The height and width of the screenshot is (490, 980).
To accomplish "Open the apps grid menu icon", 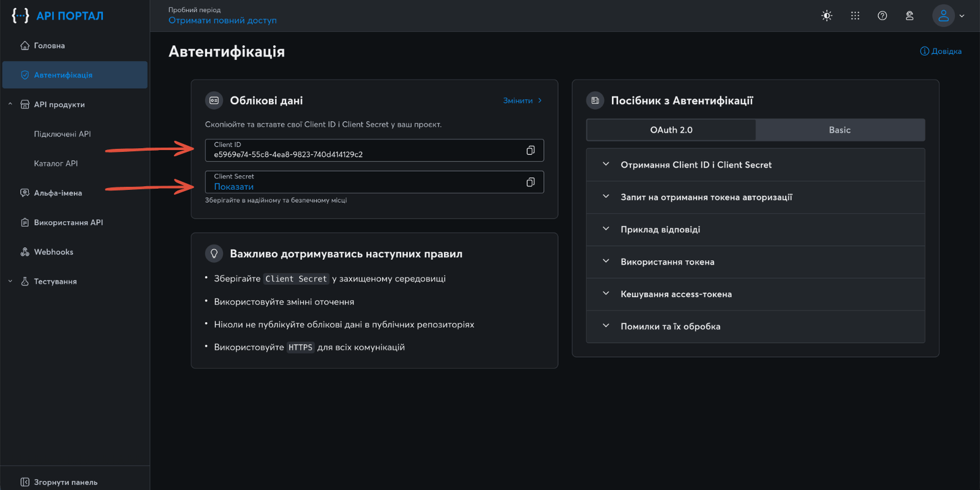I will [x=855, y=16].
